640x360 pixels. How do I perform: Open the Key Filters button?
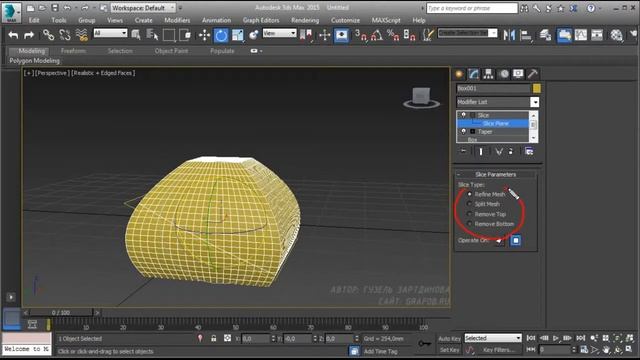point(499,350)
